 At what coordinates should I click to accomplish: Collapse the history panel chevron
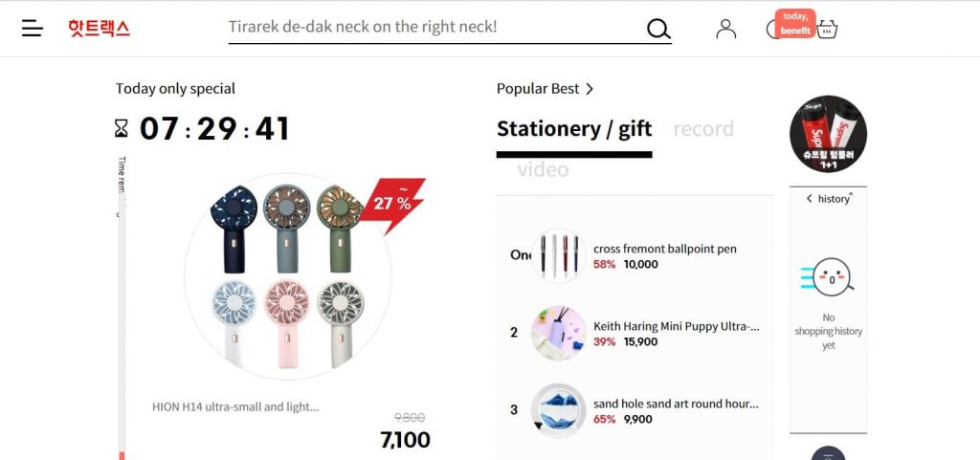(x=809, y=199)
